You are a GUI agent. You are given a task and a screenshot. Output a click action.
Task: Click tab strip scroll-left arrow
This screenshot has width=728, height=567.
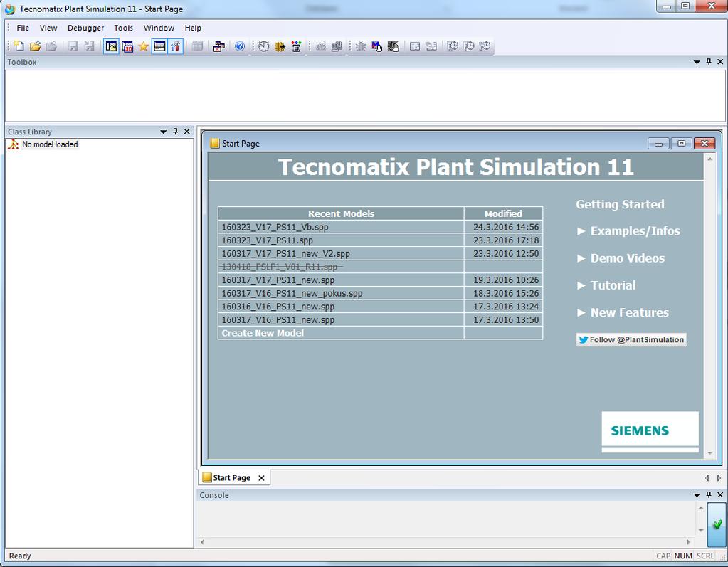click(707, 478)
